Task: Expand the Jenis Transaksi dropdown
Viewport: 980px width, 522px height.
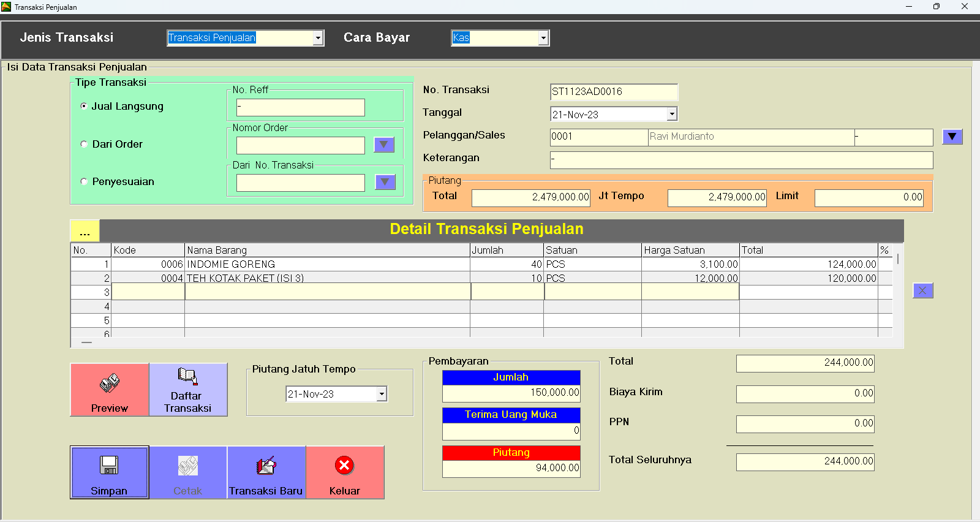Action: pos(318,38)
